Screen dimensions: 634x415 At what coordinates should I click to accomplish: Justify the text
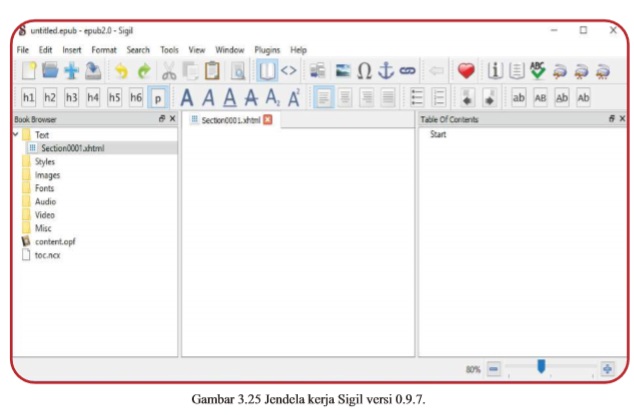point(388,97)
